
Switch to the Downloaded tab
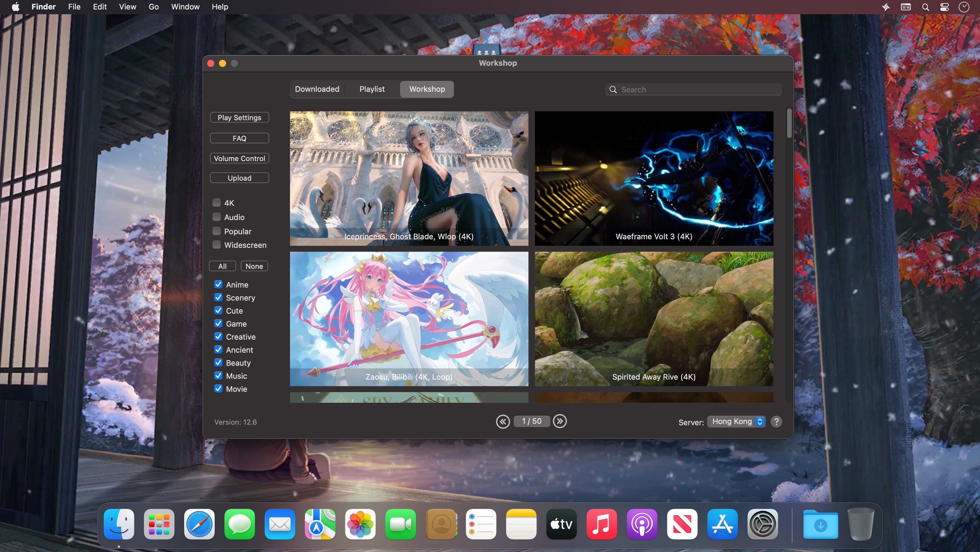click(317, 89)
